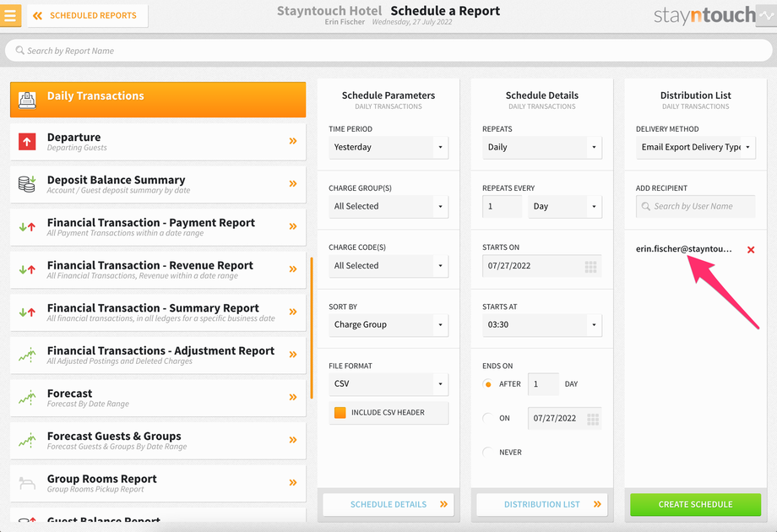Click the Adjustment Report chart icon
Image resolution: width=777 pixels, height=532 pixels.
(x=27, y=355)
